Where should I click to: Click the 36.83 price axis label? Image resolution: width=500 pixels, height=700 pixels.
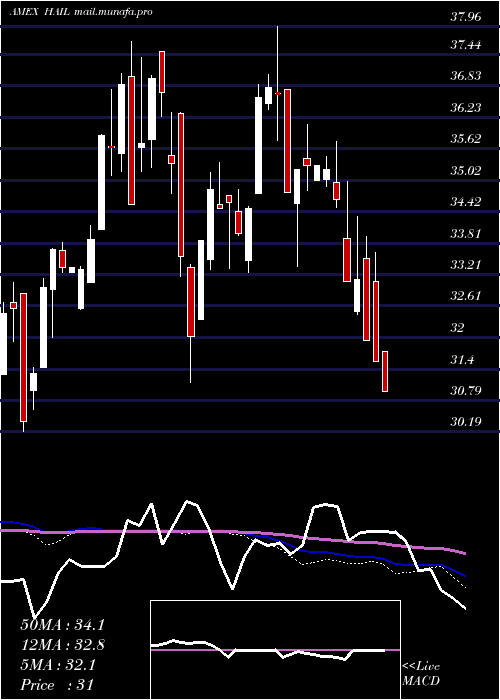tap(465, 75)
